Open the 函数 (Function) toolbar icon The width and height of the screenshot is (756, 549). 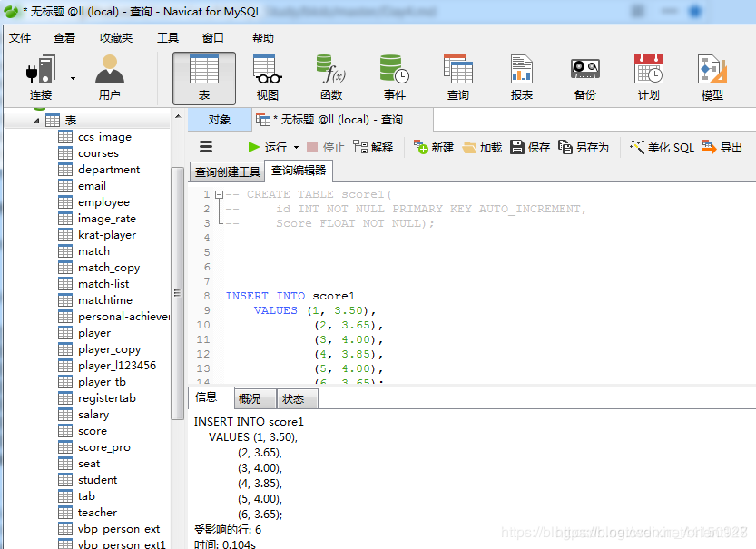331,77
